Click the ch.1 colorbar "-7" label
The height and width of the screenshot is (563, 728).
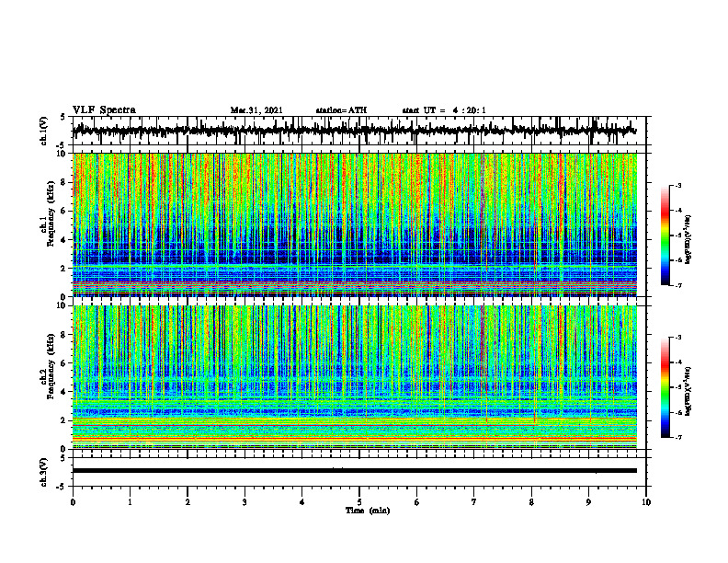[677, 285]
